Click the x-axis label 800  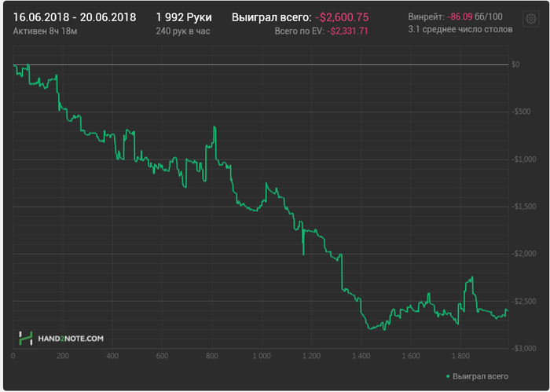click(x=212, y=356)
